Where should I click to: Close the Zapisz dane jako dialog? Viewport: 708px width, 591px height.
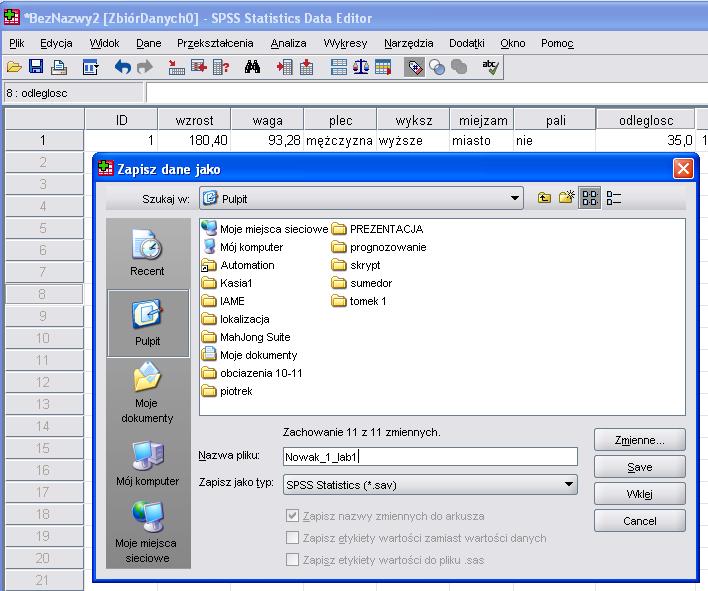click(x=683, y=169)
